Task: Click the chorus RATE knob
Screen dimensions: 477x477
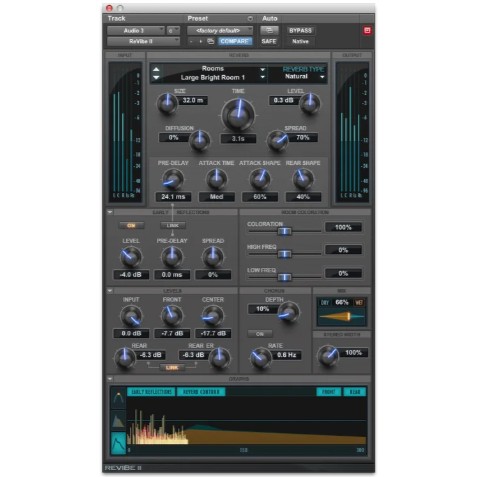Action: [x=261, y=358]
